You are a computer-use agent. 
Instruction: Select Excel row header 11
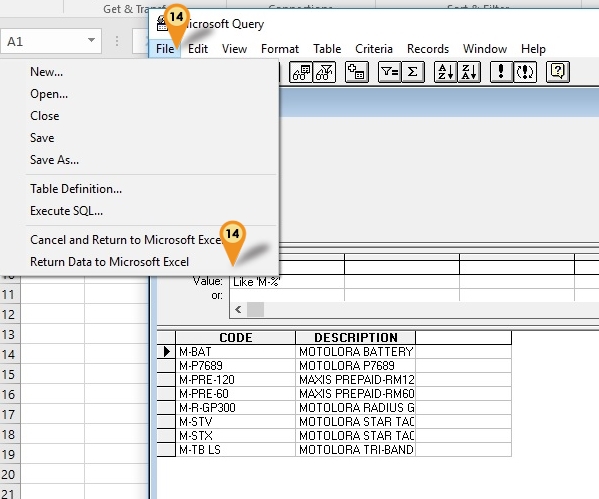click(x=10, y=295)
